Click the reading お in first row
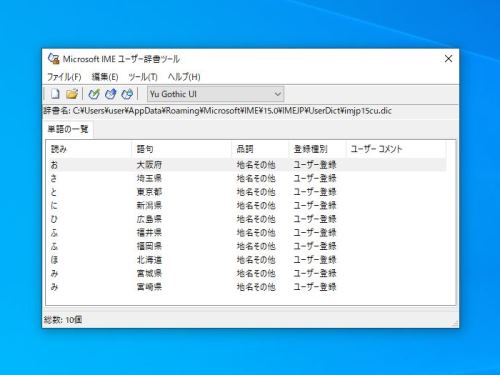500x375 pixels. [54, 165]
